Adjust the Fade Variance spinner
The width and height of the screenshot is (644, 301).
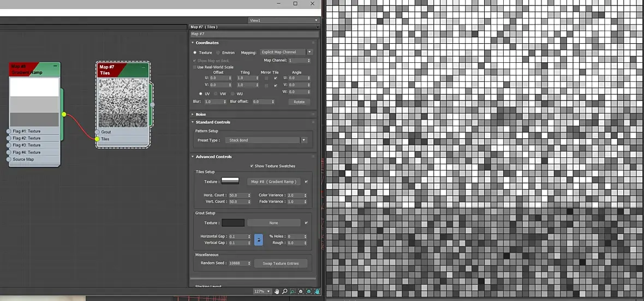[305, 202]
